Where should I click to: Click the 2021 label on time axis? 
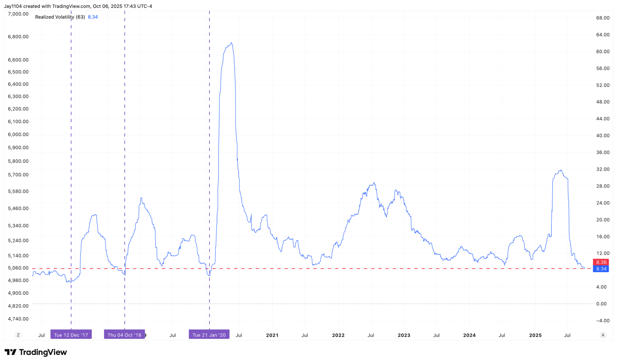coord(272,335)
